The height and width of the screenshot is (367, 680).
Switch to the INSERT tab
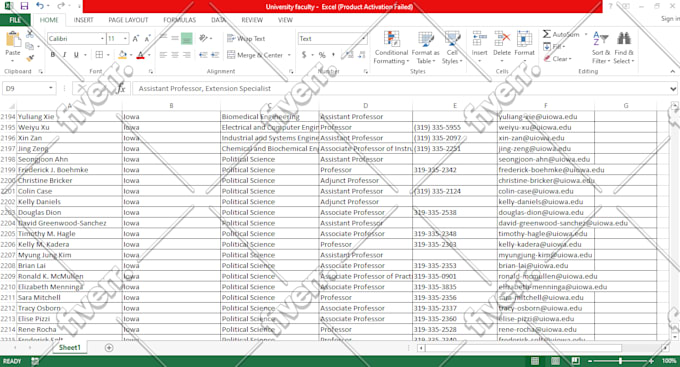(x=83, y=20)
